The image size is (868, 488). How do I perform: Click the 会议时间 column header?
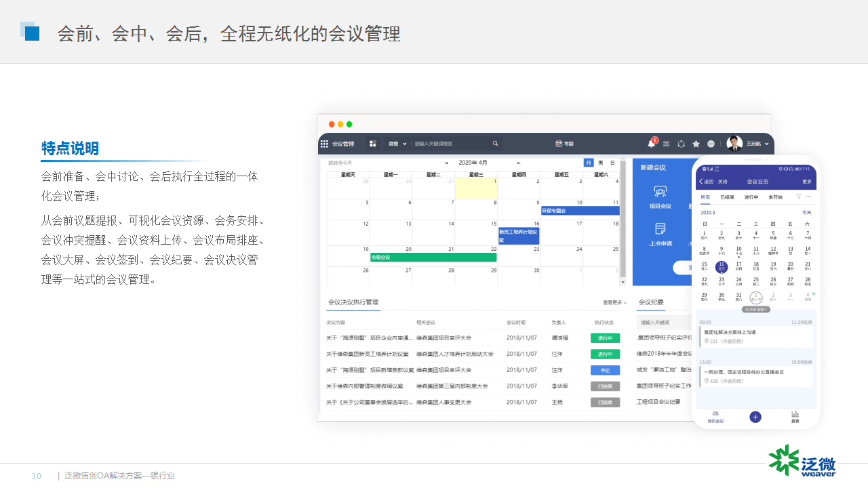pos(516,323)
